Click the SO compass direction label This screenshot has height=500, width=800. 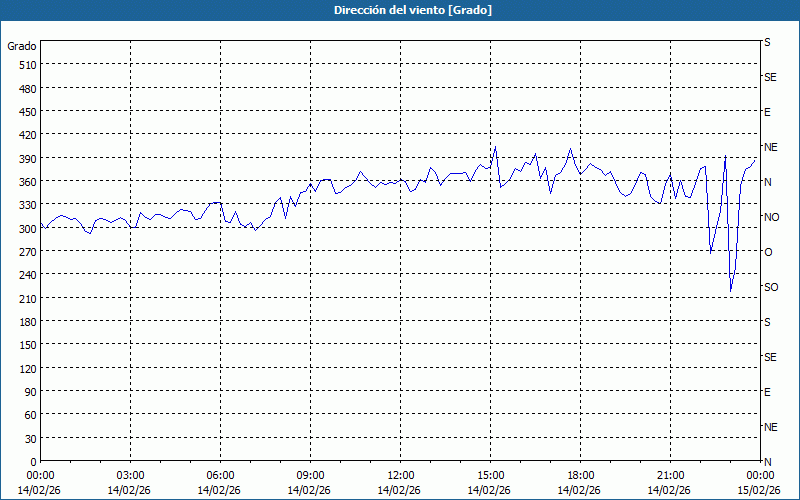771,287
